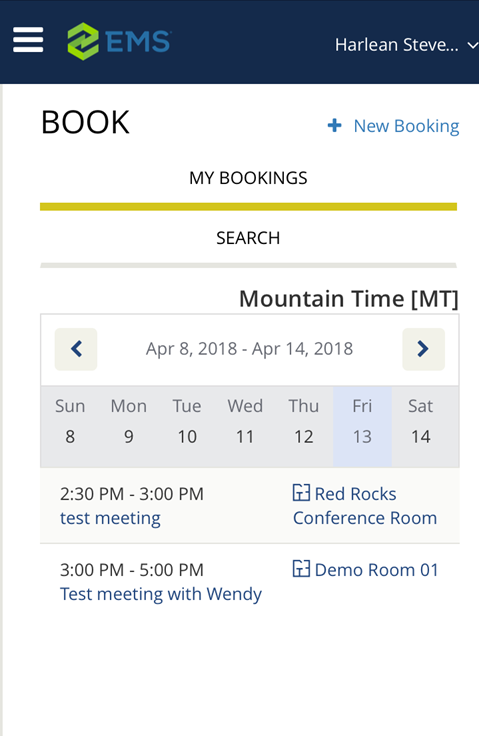479x736 pixels.
Task: Open Test meeting with Wendy link
Action: coord(161,594)
